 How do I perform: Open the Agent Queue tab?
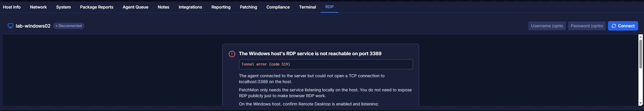click(135, 7)
